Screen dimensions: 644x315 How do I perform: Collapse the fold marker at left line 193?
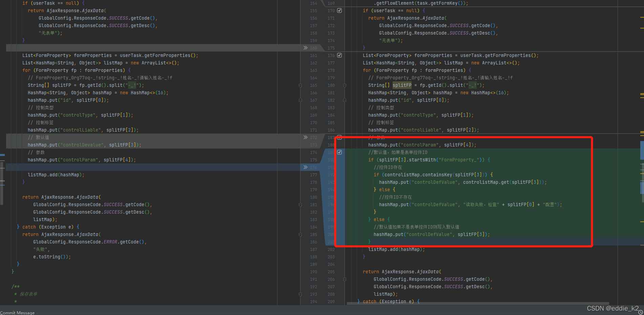point(300,294)
